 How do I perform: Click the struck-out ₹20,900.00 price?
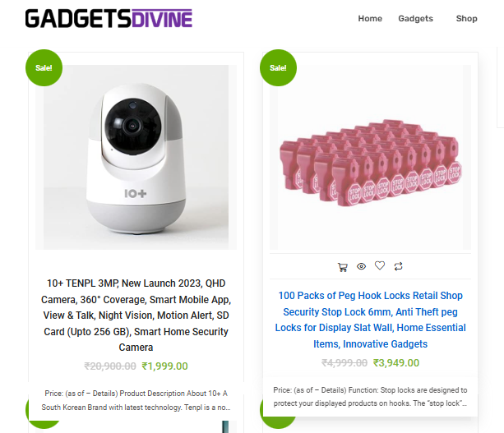[x=110, y=366]
